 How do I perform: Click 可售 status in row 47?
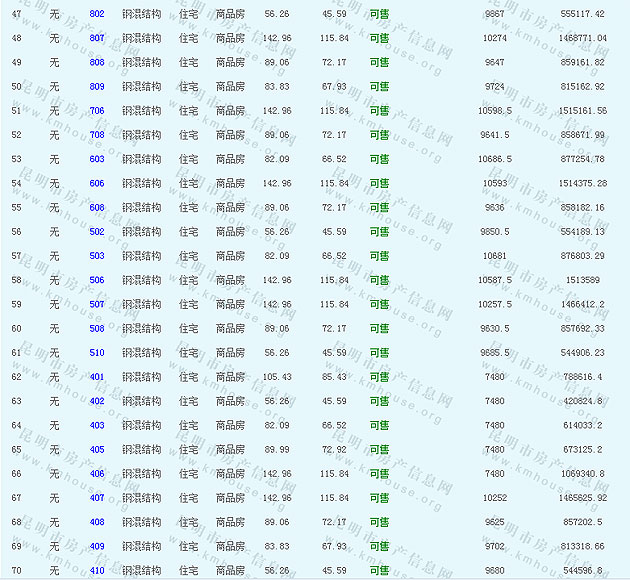pyautogui.click(x=379, y=14)
